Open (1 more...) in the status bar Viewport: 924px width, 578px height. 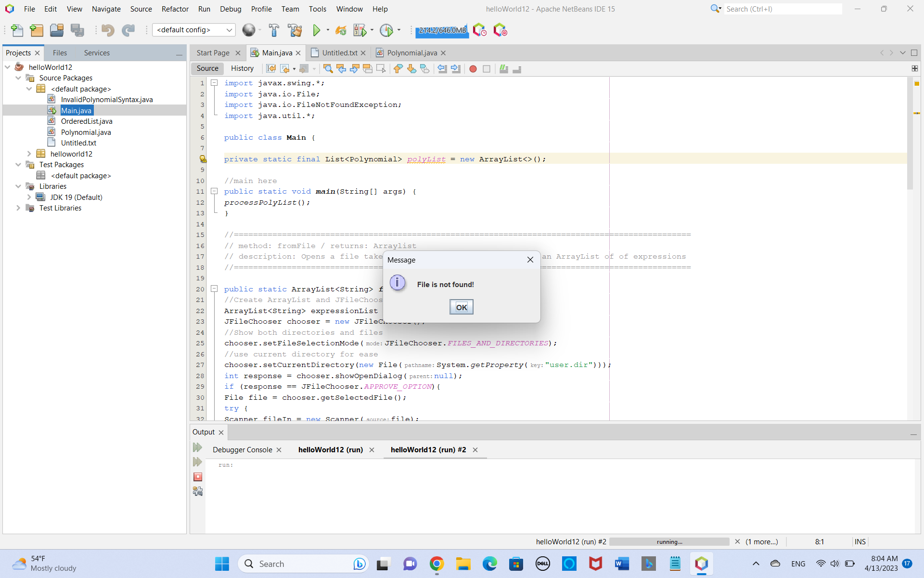(761, 541)
